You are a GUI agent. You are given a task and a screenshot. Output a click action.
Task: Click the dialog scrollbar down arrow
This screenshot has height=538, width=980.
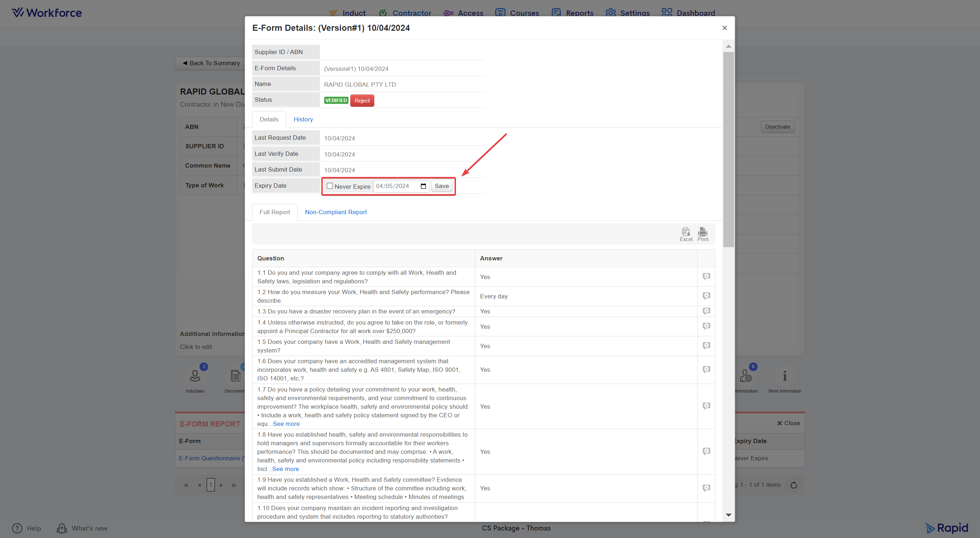click(x=728, y=515)
